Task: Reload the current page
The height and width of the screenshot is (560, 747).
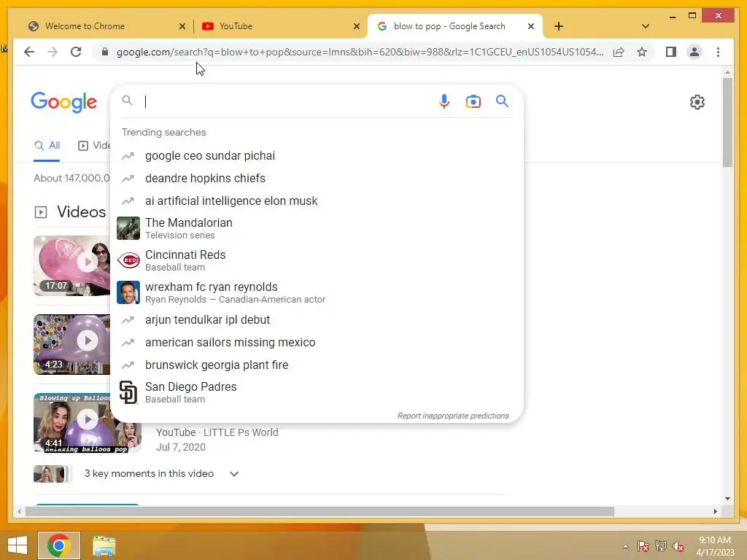Action: [76, 52]
